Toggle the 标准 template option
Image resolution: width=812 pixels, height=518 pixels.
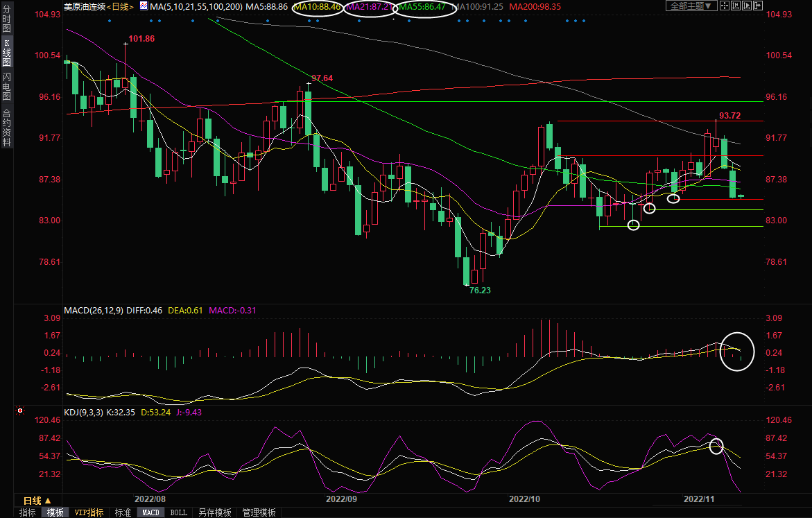[x=123, y=513]
